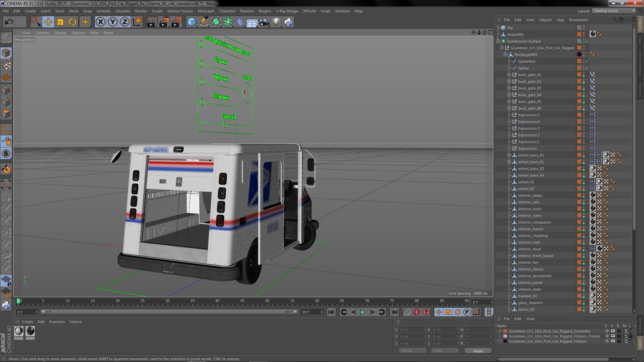
Task: Open the Object Manager Tags menu
Action: 560,20
